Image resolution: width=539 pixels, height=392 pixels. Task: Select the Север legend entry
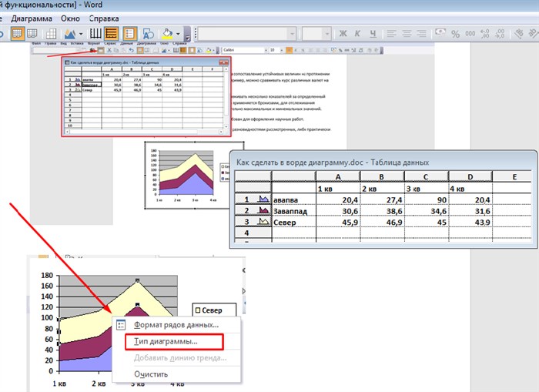pos(212,310)
